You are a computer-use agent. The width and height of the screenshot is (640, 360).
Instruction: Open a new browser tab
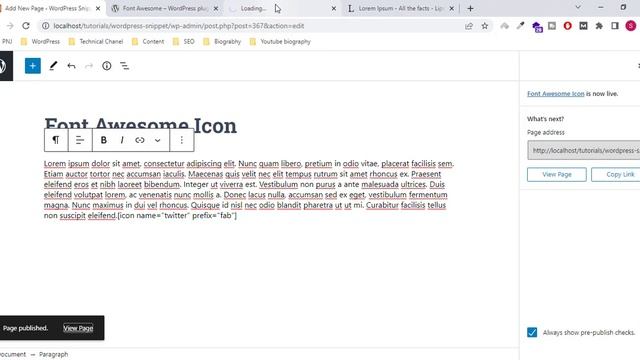coord(470,8)
